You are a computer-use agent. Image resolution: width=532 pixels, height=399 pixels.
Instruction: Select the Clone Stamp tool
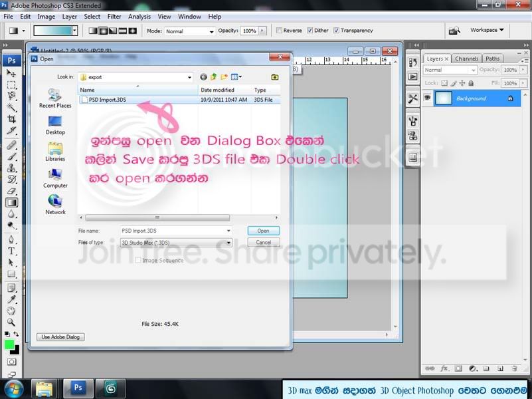[11, 168]
